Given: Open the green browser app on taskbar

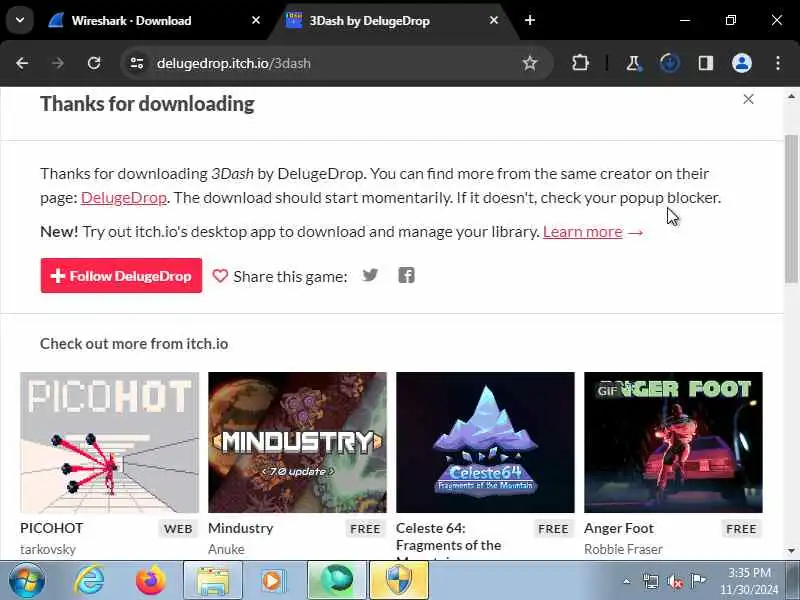Looking at the screenshot, I should coord(337,581).
